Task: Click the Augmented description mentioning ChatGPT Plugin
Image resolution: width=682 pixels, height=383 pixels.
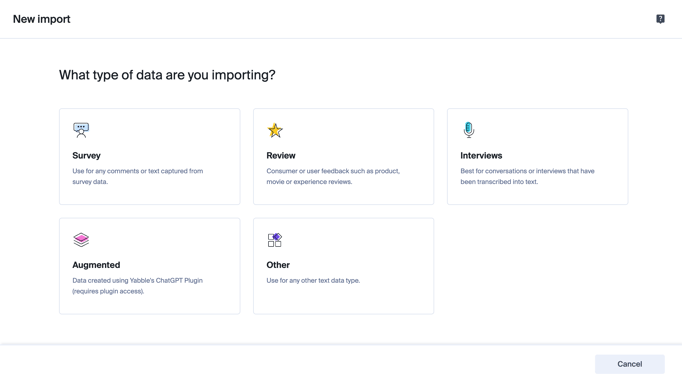Action: click(137, 286)
